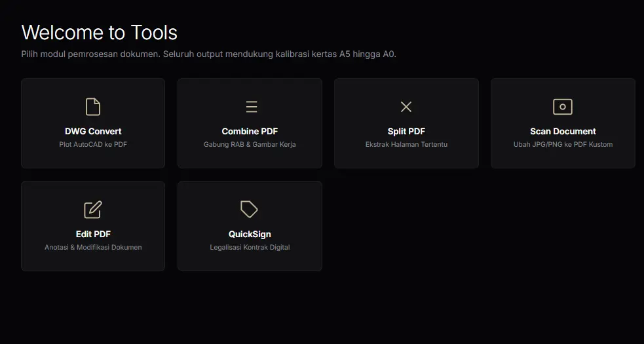644x344 pixels.
Task: Select the Combine PDF title
Action: 250,131
